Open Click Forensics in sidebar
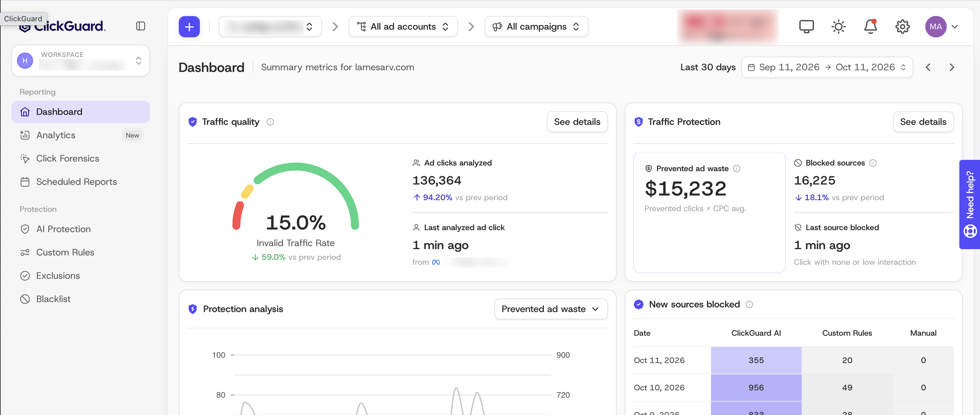 tap(81, 158)
